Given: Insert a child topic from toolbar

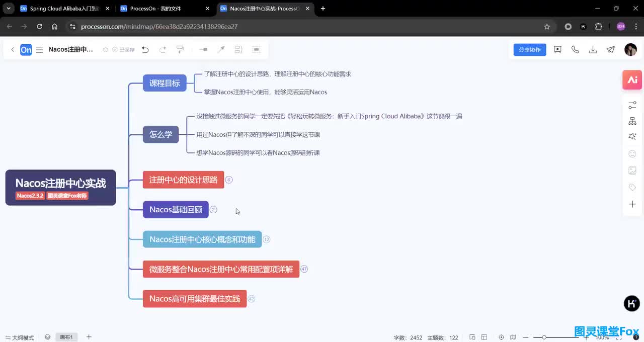Looking at the screenshot, I should (203, 50).
